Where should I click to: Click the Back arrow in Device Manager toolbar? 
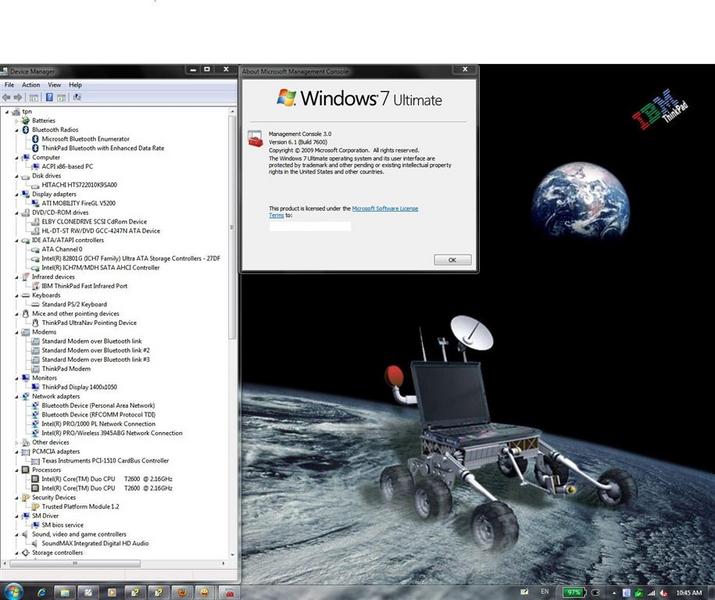[7, 98]
